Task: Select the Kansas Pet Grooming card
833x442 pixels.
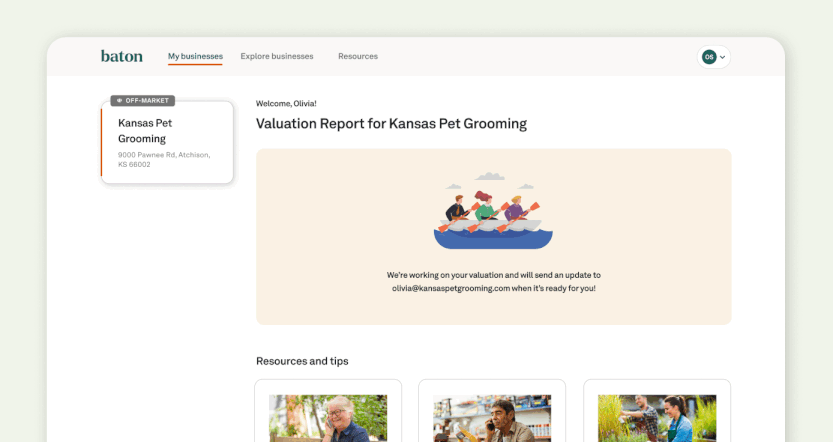Action: coord(167,142)
